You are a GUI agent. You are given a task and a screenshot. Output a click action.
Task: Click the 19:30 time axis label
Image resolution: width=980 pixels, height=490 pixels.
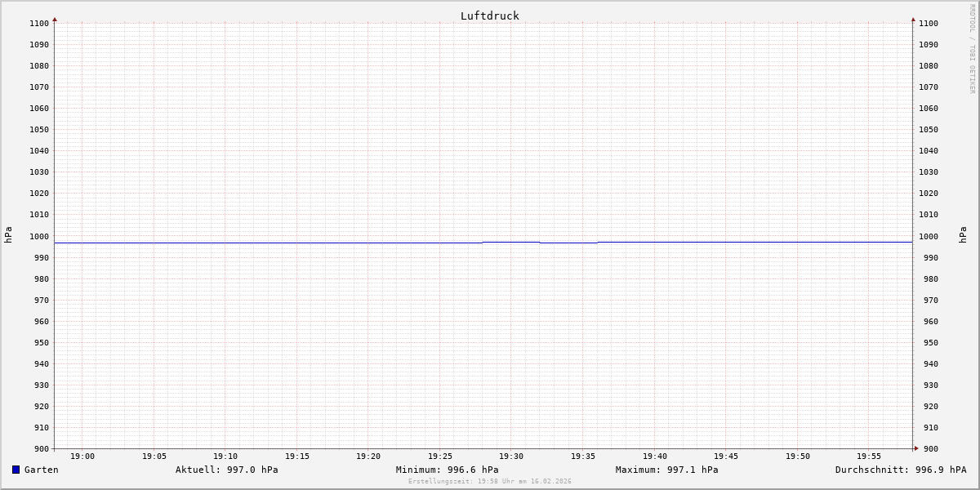tap(511, 457)
